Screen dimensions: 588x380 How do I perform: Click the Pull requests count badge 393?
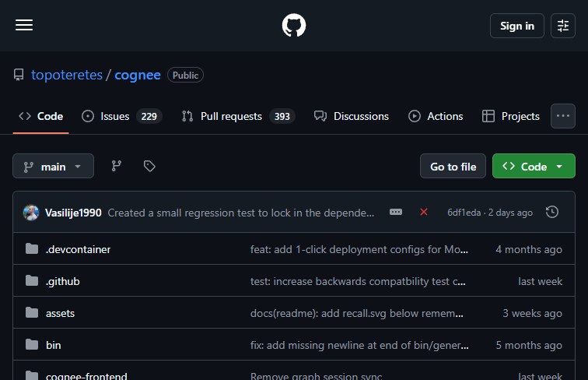282,116
